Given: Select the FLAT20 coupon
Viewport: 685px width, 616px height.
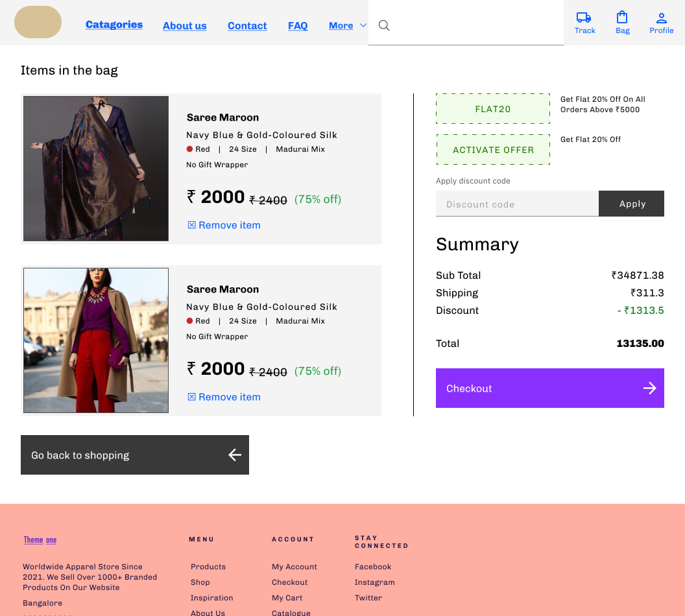Looking at the screenshot, I should (493, 109).
